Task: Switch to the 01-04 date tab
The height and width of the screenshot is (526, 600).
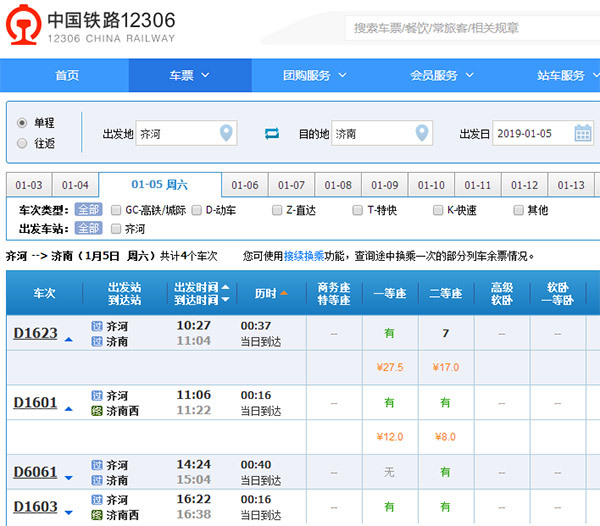Action: (75, 185)
